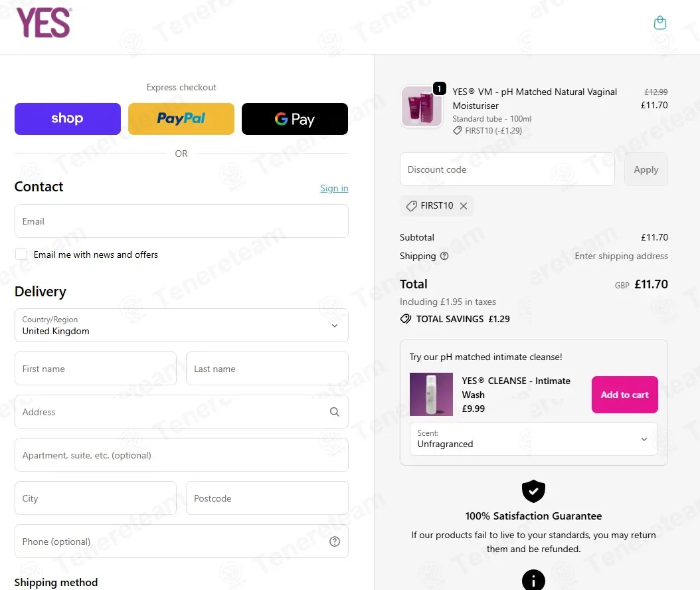Apply the discount code
Viewport: 700px width, 590px height.
point(646,169)
